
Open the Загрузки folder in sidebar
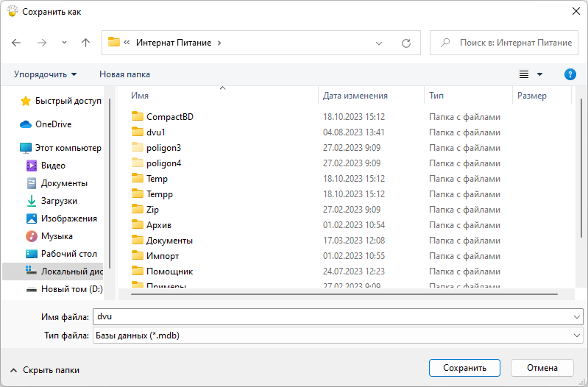(59, 201)
